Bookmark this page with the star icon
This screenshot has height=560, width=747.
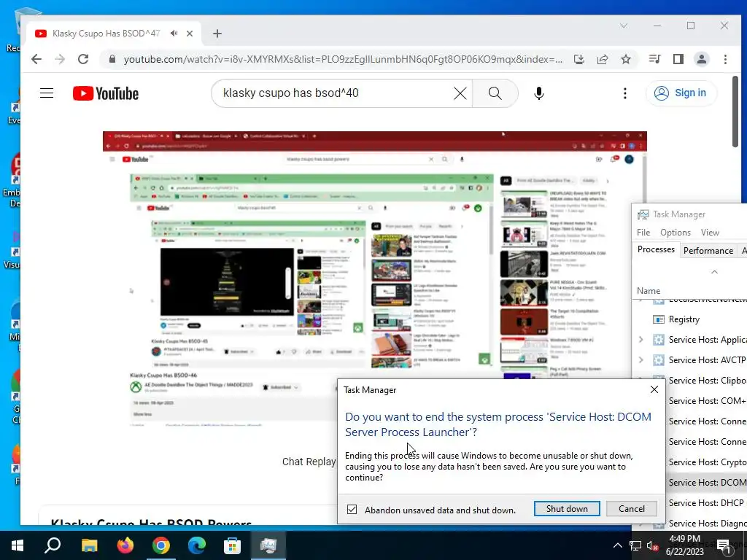pyautogui.click(x=625, y=59)
